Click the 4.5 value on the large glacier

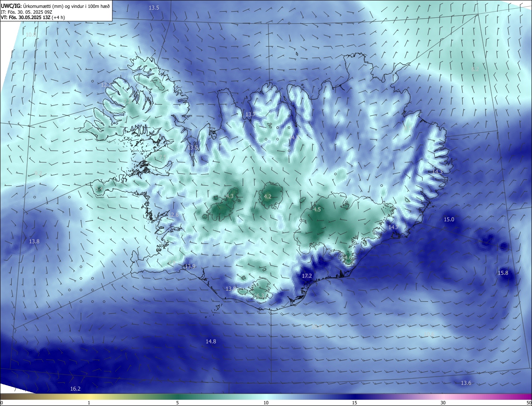pyautogui.click(x=317, y=210)
